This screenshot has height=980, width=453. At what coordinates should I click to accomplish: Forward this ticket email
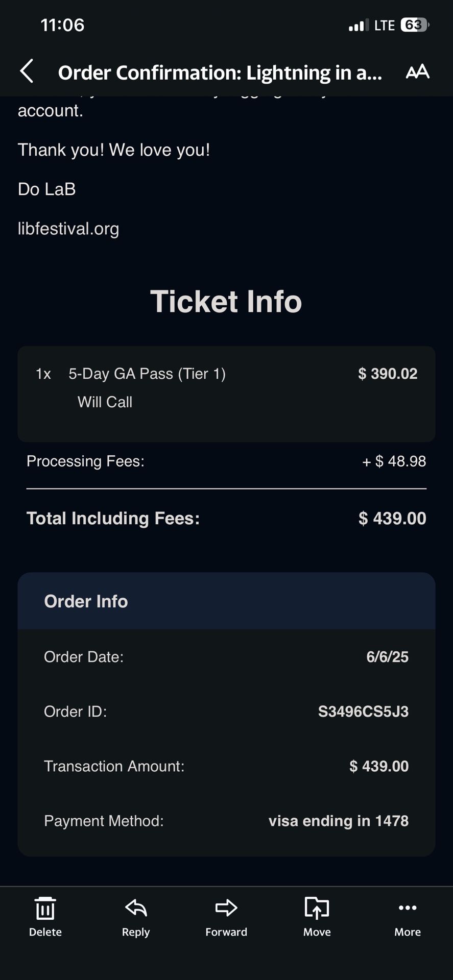click(x=225, y=916)
